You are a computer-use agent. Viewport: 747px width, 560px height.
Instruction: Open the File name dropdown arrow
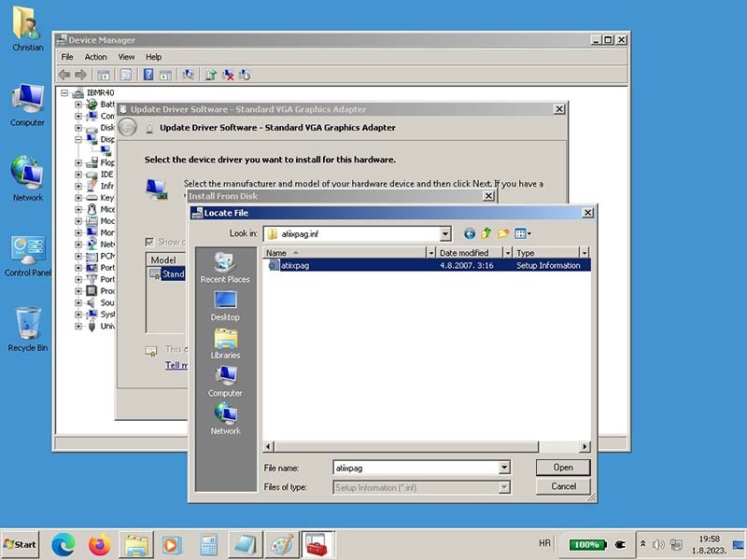click(504, 468)
